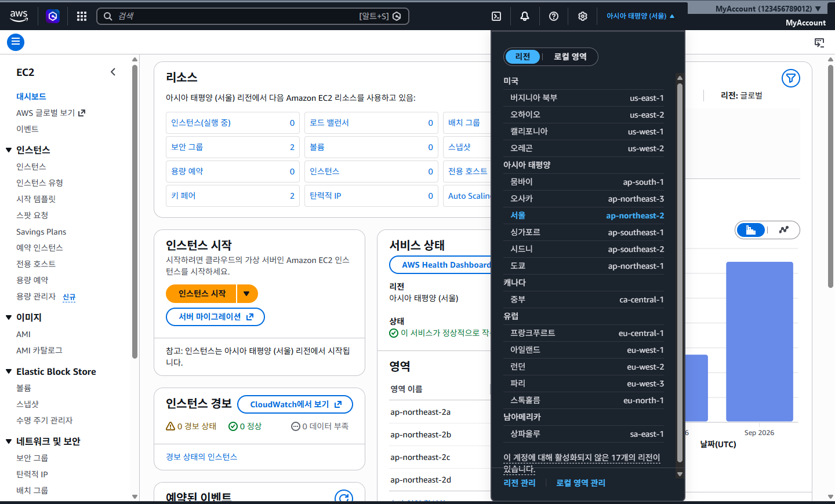Collapse the EC2 sidebar with the chevron
Image resolution: width=835 pixels, height=504 pixels.
tap(113, 72)
